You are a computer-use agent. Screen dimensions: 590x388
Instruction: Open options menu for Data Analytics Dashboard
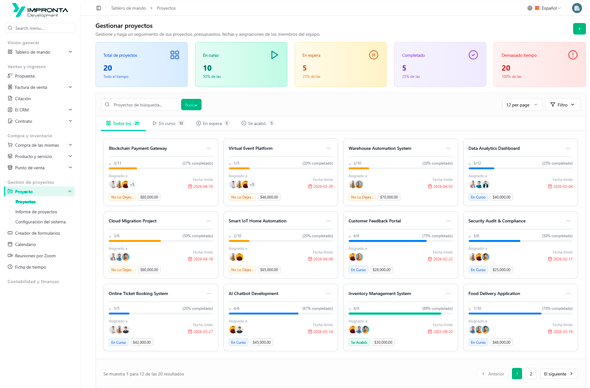point(568,148)
